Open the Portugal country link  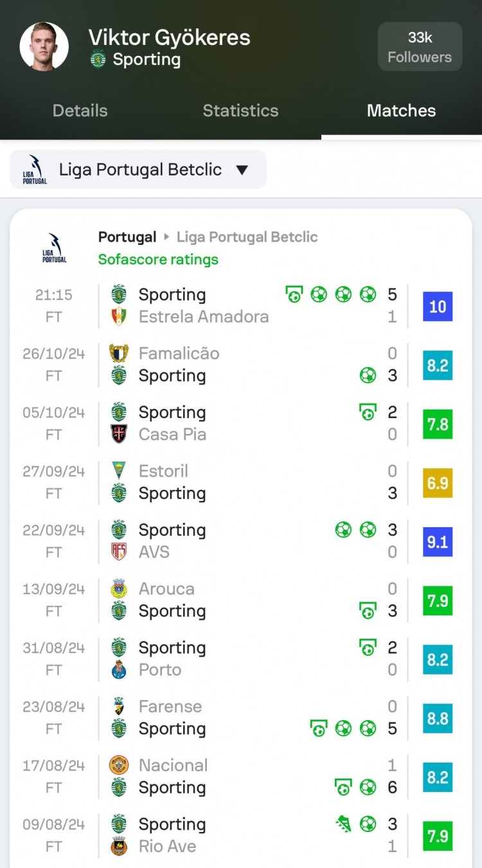point(127,237)
